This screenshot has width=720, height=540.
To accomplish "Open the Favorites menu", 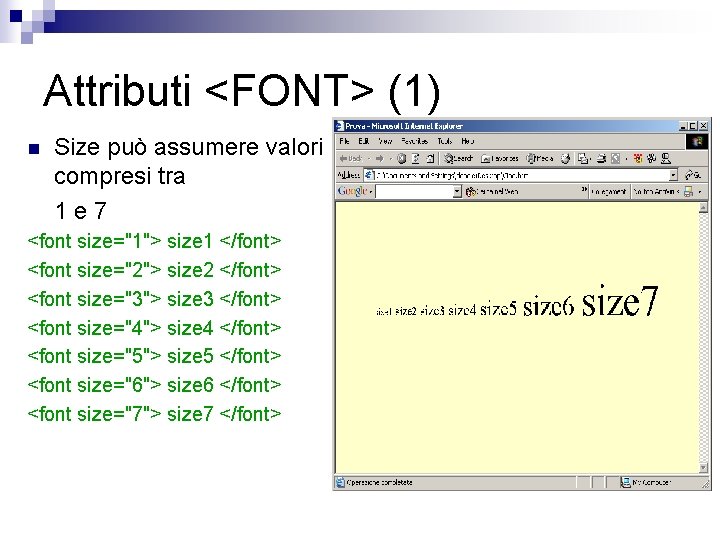I will click(x=414, y=141).
